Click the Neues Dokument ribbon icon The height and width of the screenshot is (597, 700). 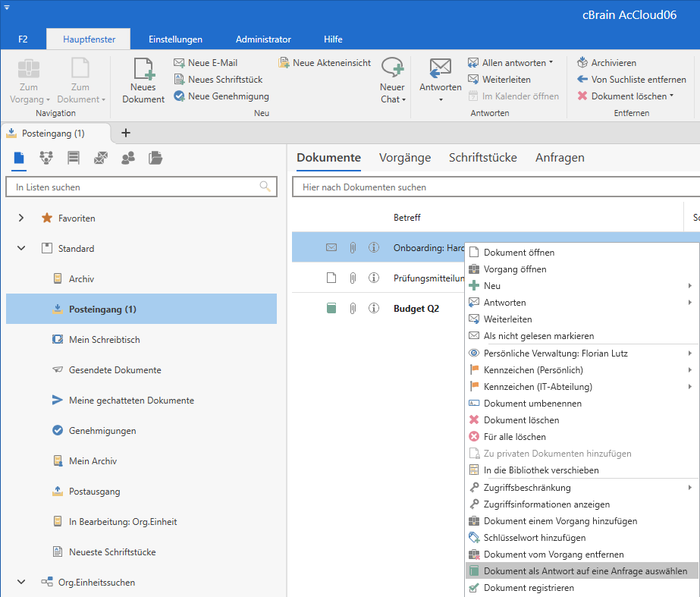pos(143,80)
